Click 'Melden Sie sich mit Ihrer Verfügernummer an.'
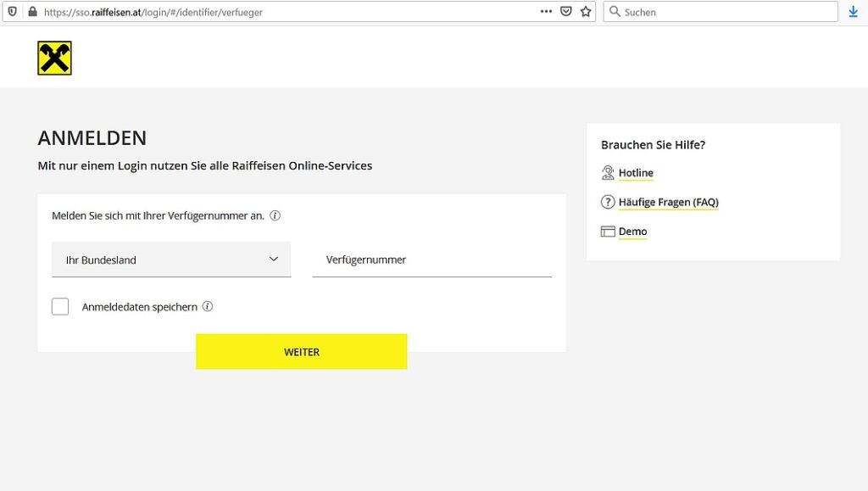Viewport: 868px width, 491px height. coord(158,215)
